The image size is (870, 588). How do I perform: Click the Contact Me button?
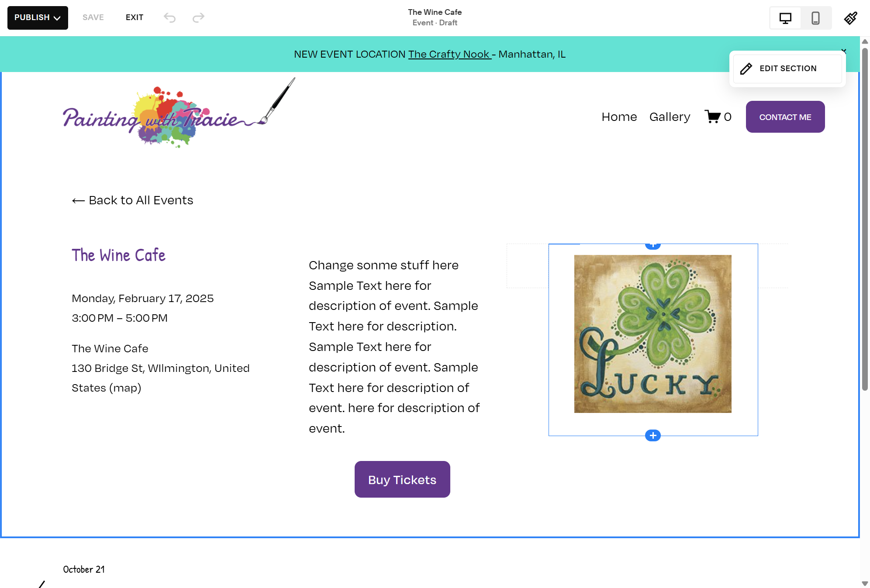(x=785, y=117)
